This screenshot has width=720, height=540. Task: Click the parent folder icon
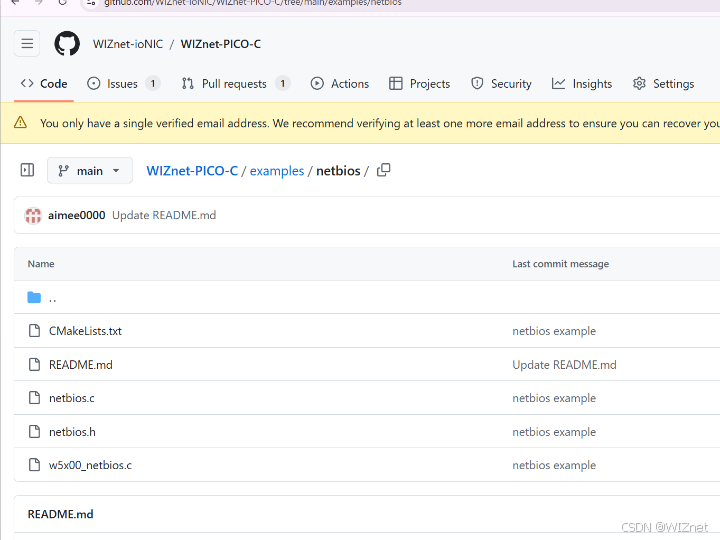[34, 298]
